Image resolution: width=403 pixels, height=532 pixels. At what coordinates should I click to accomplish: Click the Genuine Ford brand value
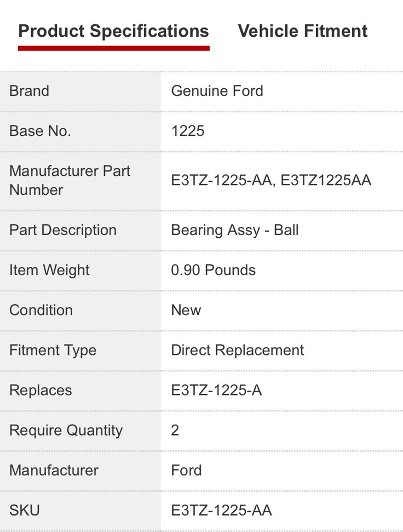pyautogui.click(x=217, y=91)
